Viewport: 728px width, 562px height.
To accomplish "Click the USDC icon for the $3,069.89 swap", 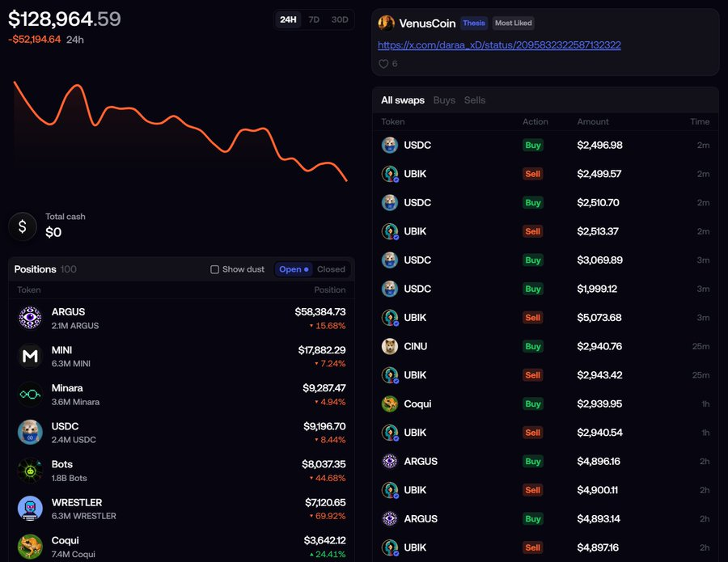I will [390, 260].
